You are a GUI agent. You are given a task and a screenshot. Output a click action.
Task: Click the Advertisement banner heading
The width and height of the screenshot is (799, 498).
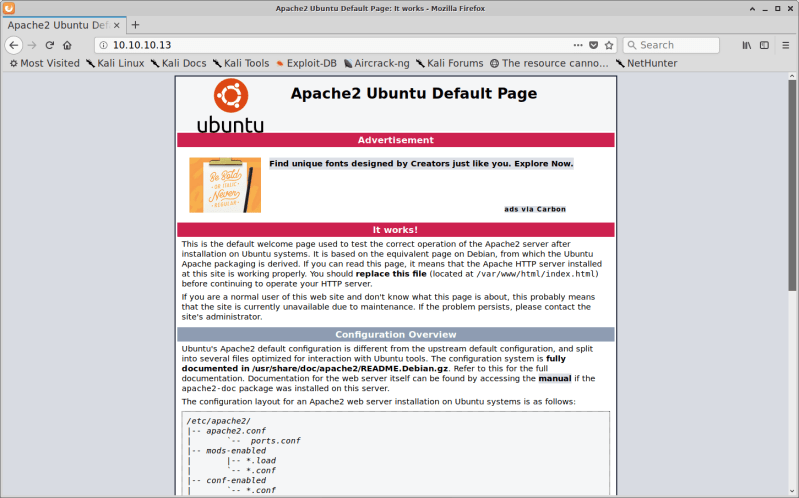[x=395, y=140]
